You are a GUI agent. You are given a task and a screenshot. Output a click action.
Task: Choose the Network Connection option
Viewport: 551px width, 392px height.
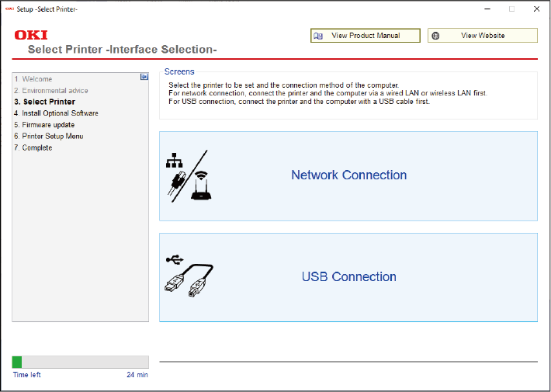(348, 175)
